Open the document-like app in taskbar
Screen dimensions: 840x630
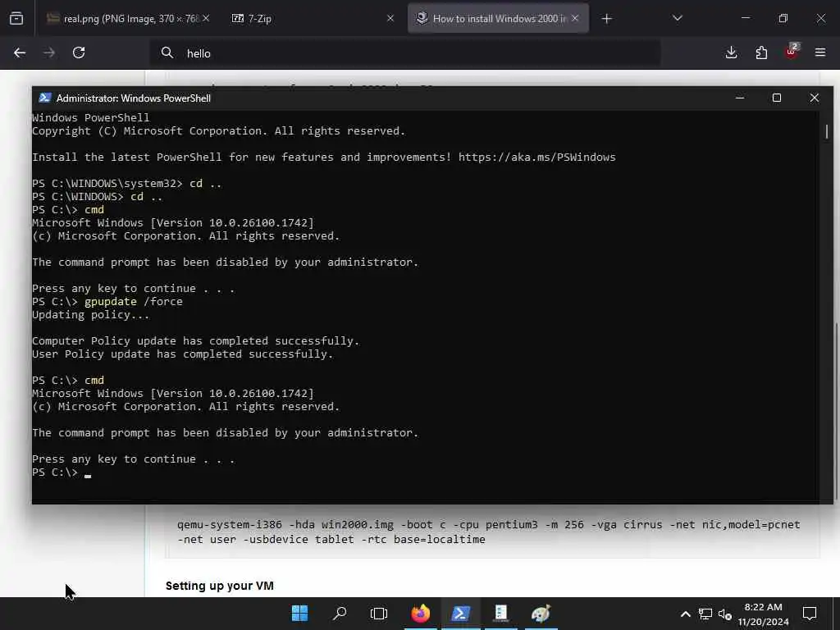pyautogui.click(x=501, y=614)
